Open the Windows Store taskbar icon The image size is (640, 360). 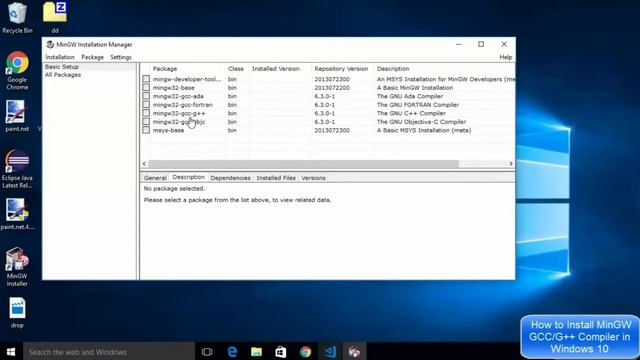pyautogui.click(x=281, y=351)
